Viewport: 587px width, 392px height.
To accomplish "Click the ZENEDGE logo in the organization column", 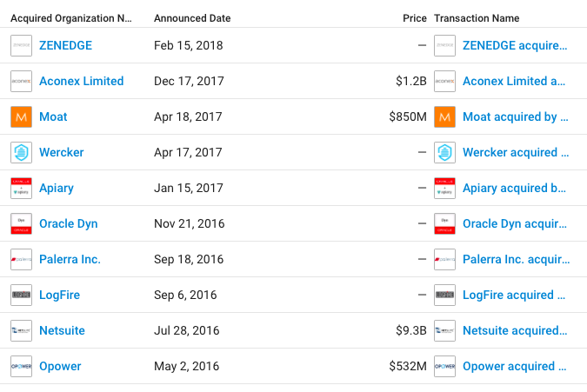I will 21,45.
